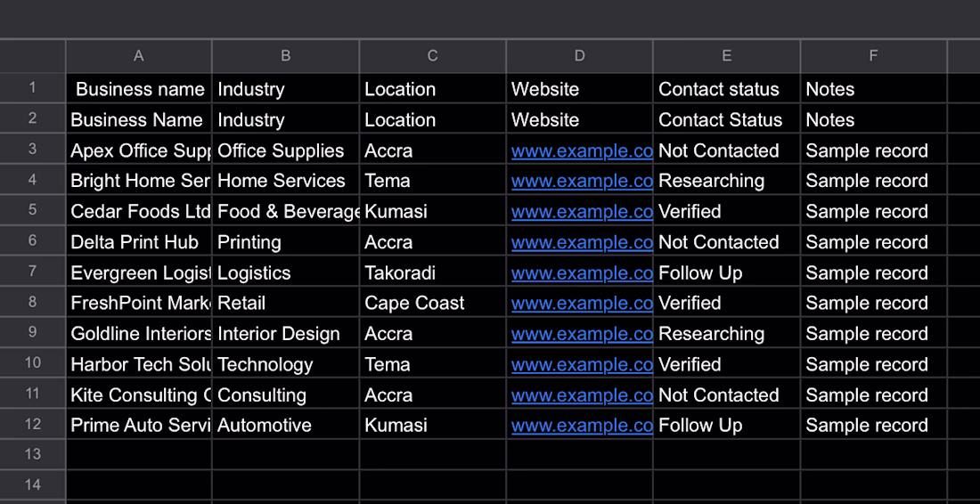Open website link in Evergreen Logistics row
The width and height of the screenshot is (980, 504).
pos(582,272)
